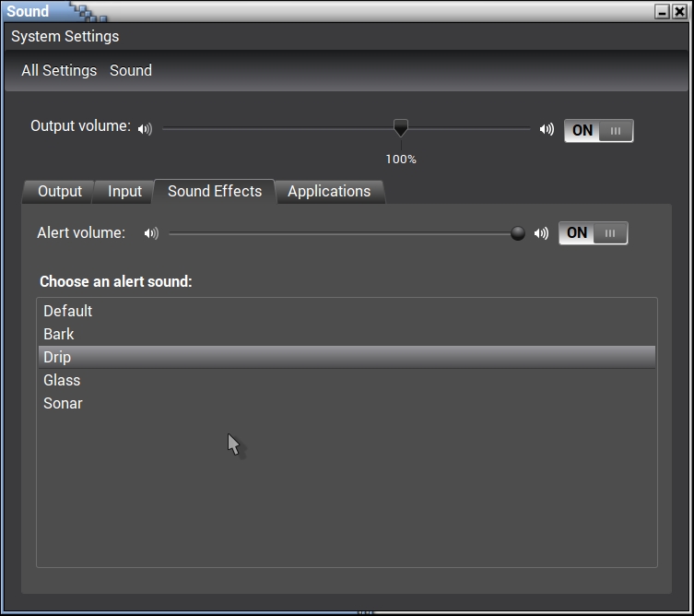Pick the Sonar alert sound

63,403
